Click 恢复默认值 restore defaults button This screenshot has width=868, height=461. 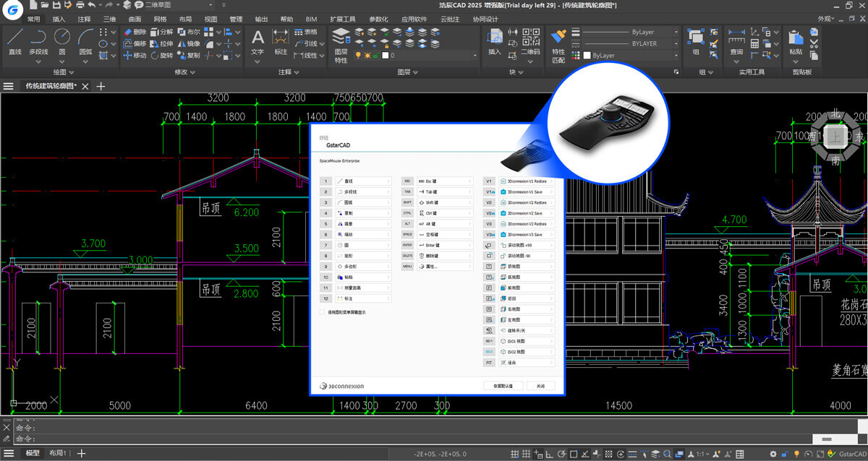[x=503, y=386]
